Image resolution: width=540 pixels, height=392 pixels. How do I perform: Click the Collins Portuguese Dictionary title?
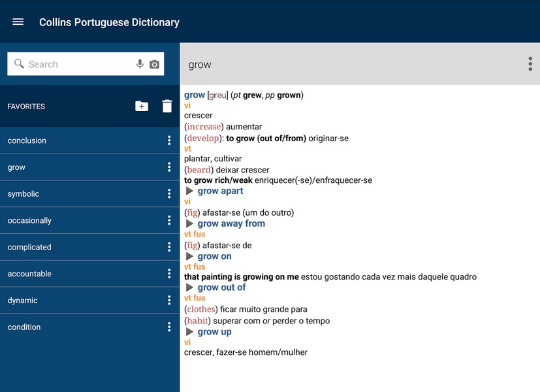tap(109, 22)
